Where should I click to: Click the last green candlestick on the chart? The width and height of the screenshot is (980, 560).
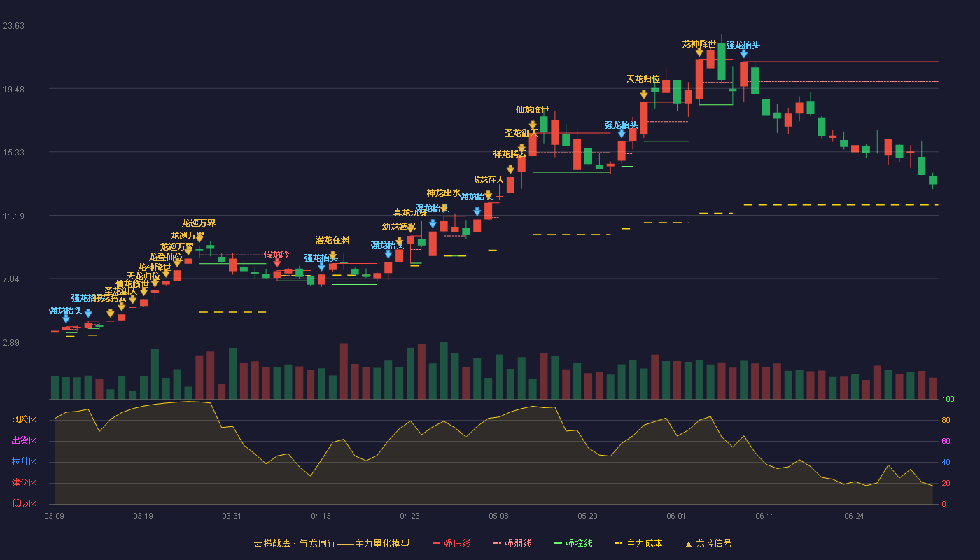click(932, 180)
